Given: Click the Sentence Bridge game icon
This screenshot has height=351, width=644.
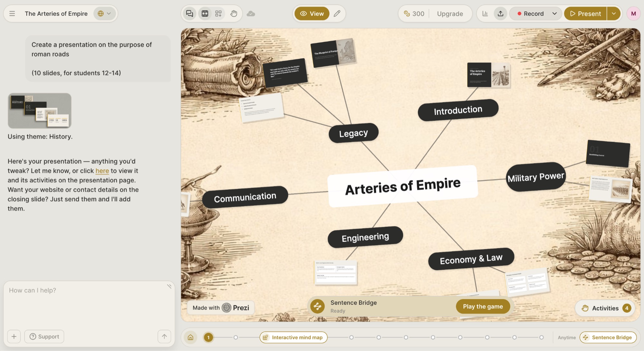Looking at the screenshot, I should coord(317,307).
